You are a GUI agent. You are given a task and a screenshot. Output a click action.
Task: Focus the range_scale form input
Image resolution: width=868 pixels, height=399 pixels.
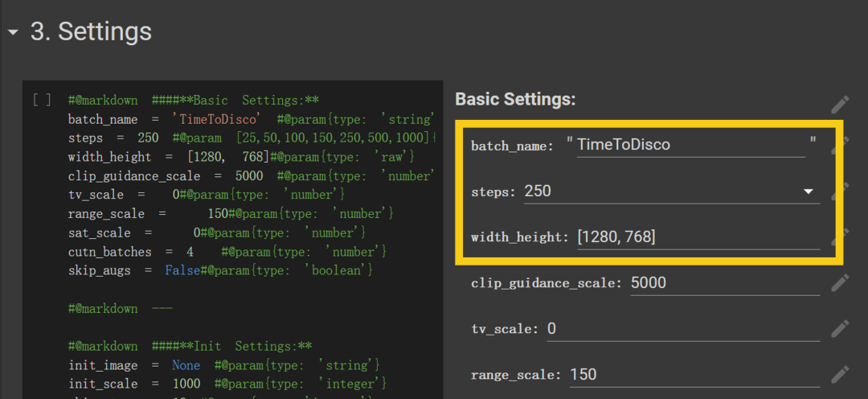click(694, 375)
